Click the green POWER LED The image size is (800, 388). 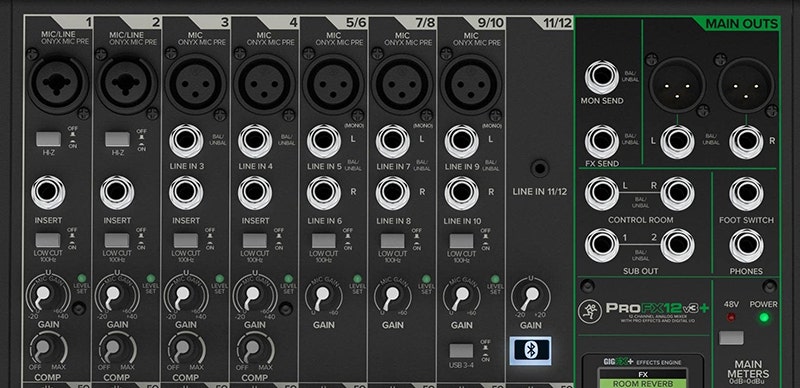764,318
